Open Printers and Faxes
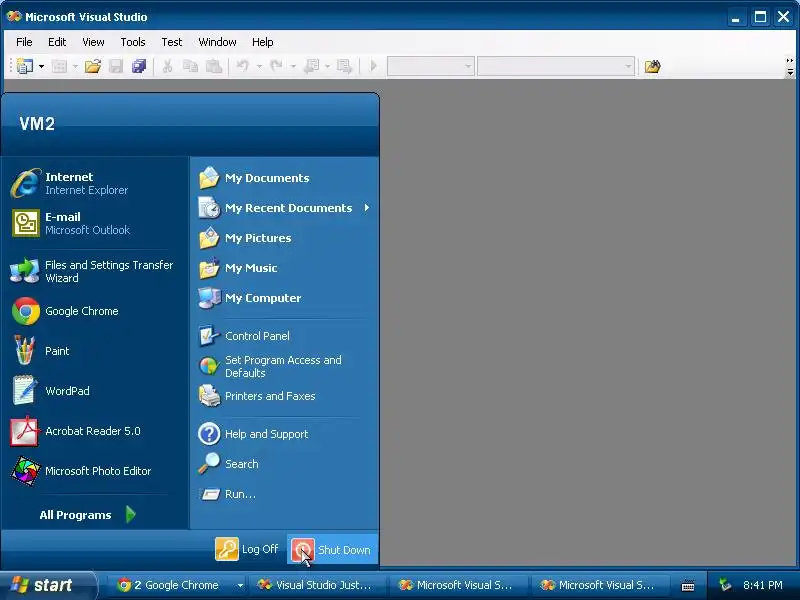The height and width of the screenshot is (600, 800). tap(284, 396)
